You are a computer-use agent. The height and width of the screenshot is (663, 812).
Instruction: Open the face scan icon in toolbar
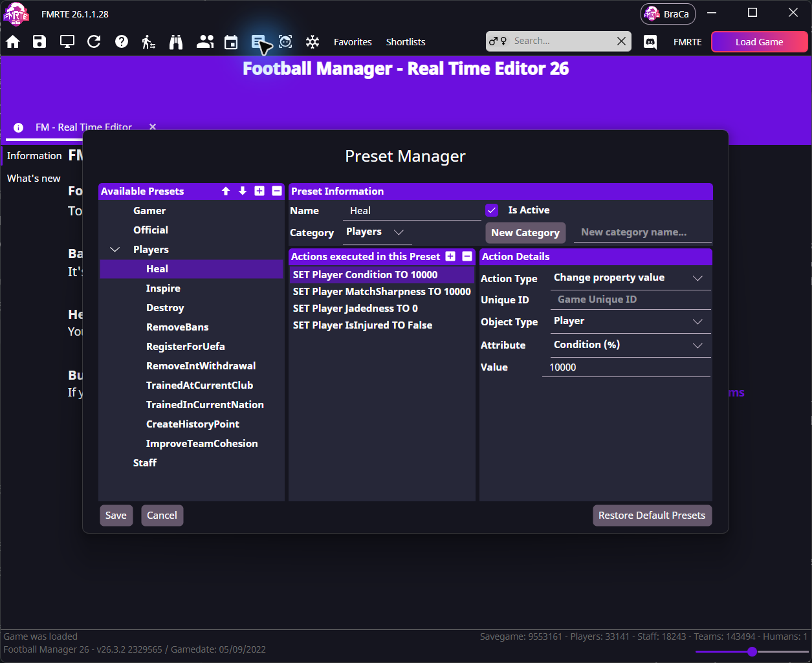click(285, 42)
